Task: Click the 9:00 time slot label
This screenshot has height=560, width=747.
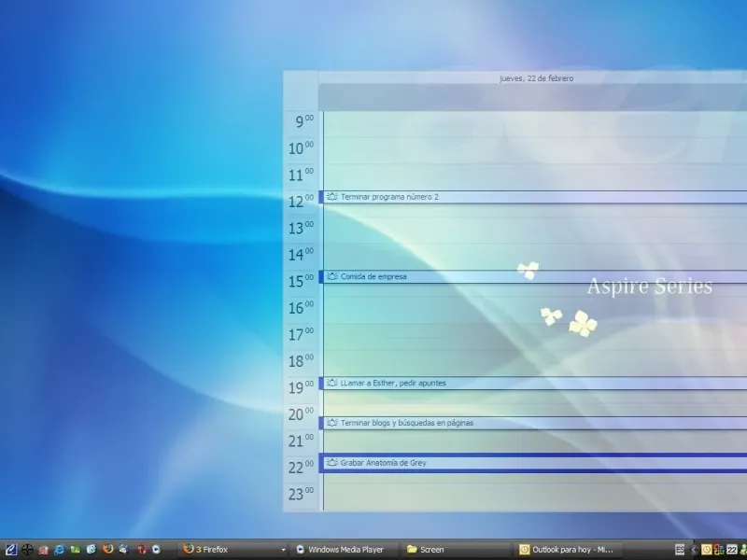Action: tap(303, 122)
